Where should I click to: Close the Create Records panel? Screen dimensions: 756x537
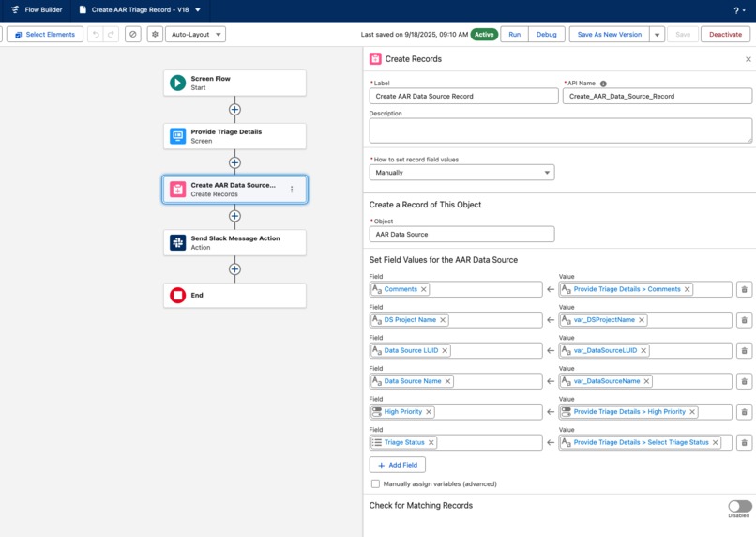pyautogui.click(x=748, y=59)
